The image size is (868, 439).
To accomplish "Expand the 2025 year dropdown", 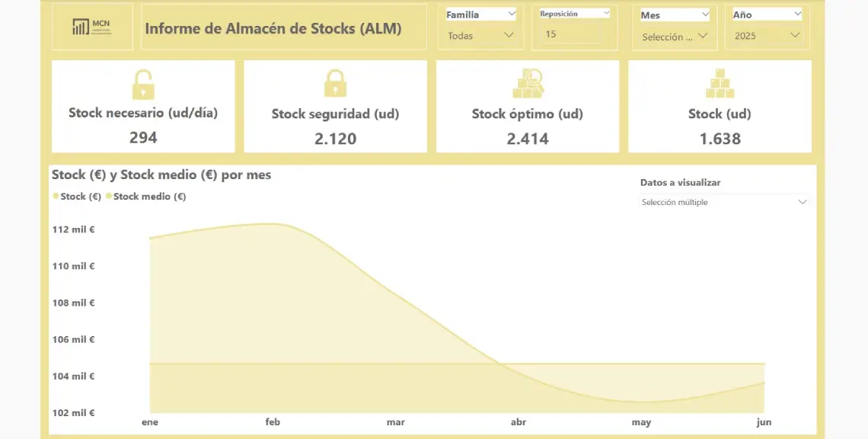I will click(x=796, y=35).
